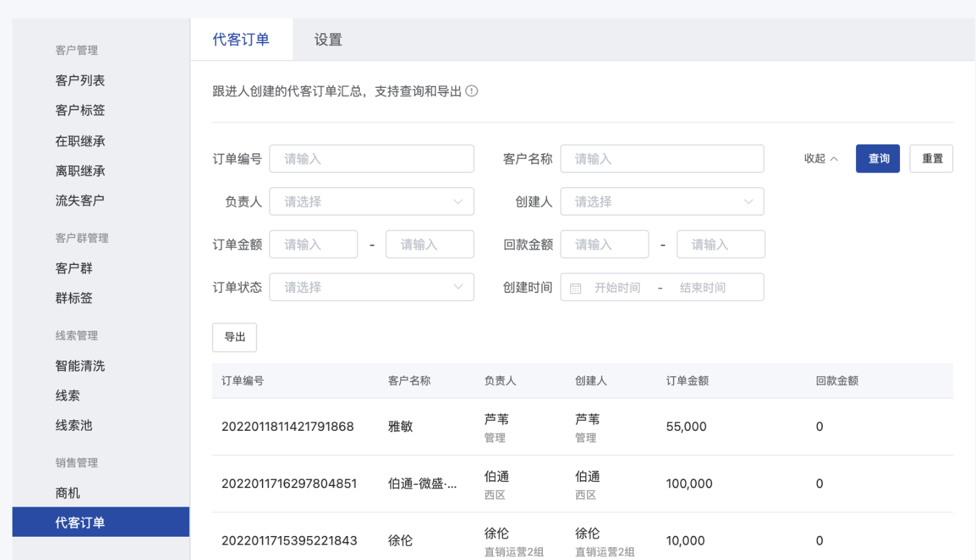The image size is (976, 560).
Task: Click the 订单编号 column header
Action: pyautogui.click(x=243, y=381)
